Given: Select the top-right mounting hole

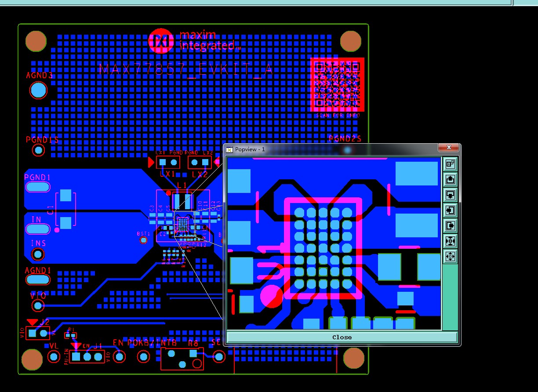Looking at the screenshot, I should (x=350, y=41).
